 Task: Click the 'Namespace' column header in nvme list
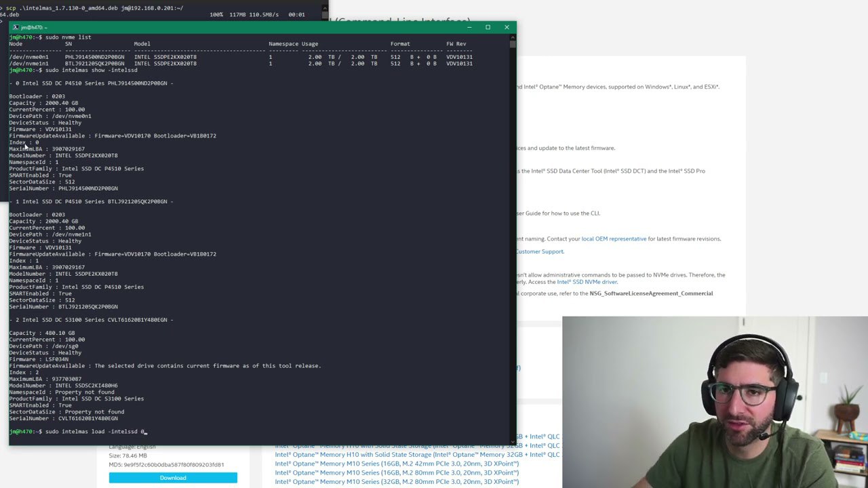(x=283, y=44)
